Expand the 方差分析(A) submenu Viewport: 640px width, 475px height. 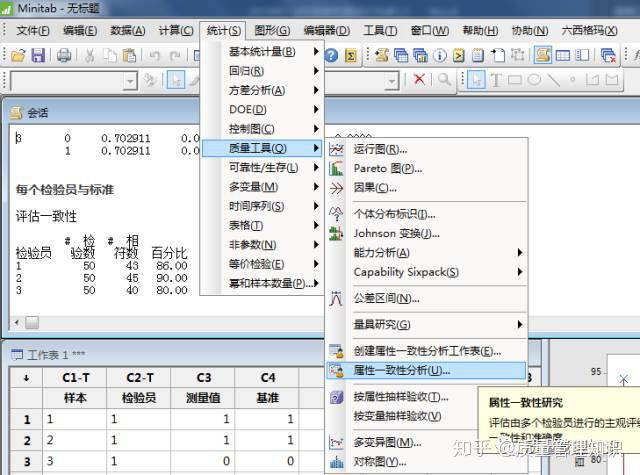(262, 90)
